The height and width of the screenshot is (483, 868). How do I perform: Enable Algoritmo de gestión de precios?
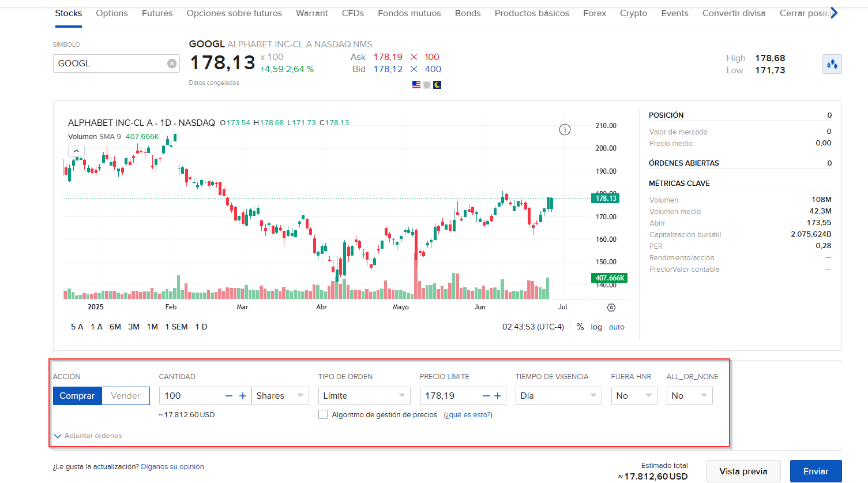tap(323, 414)
